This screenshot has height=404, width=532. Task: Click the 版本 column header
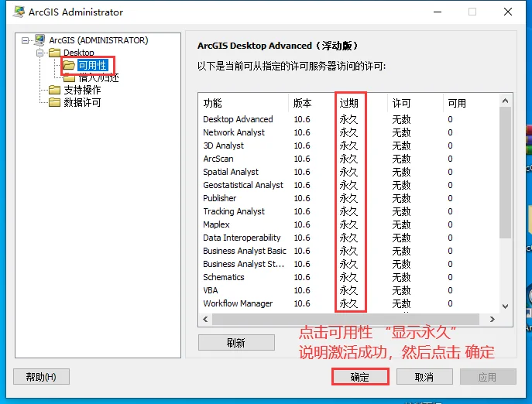(311, 103)
